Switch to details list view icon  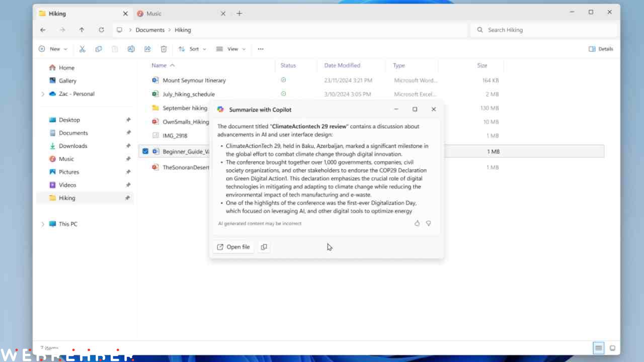598,348
